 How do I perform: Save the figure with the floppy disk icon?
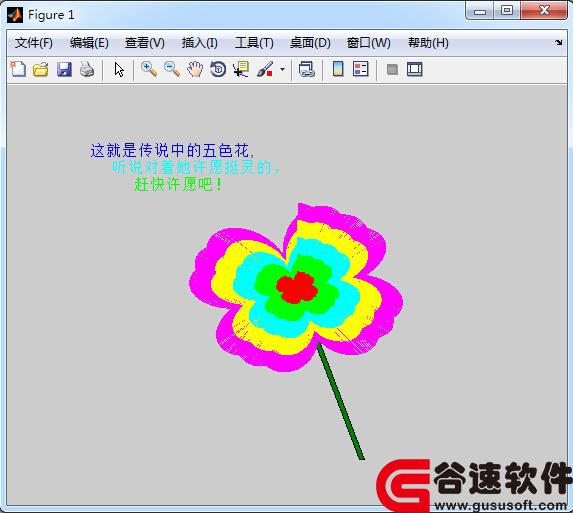click(64, 69)
